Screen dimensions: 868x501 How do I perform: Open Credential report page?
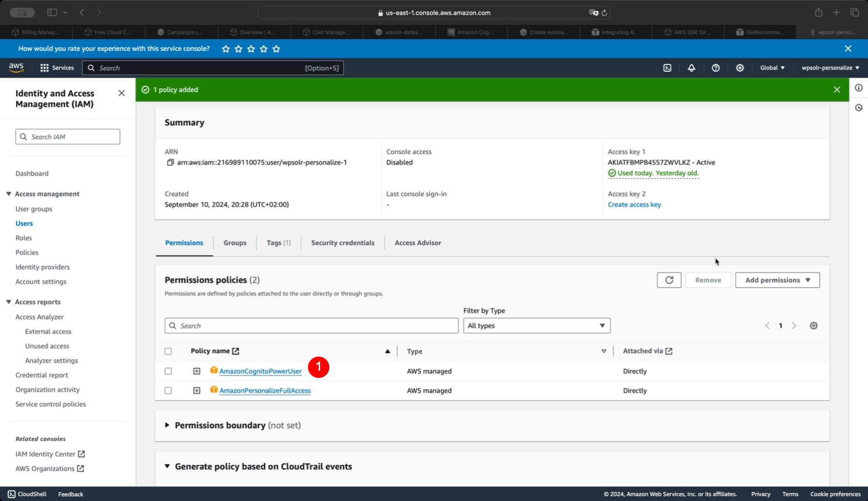[x=42, y=375]
